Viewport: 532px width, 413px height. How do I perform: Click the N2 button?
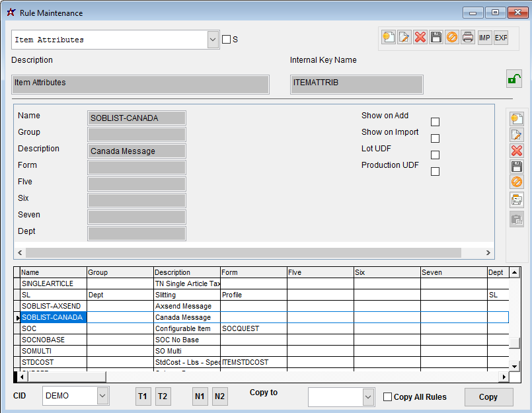pyautogui.click(x=219, y=396)
